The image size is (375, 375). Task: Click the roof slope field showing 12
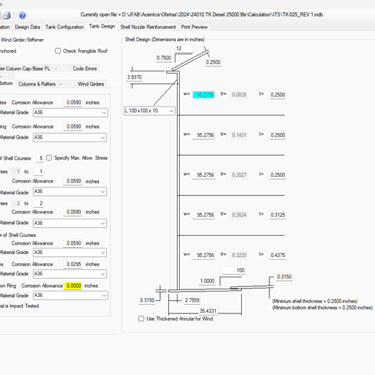[184, 49]
